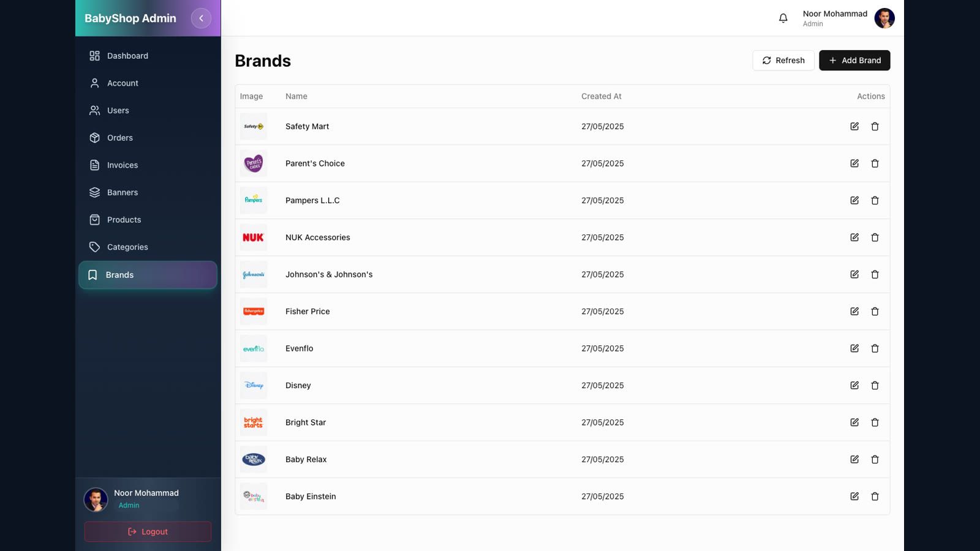Click the NUK logo thumbnail
Screen dimensions: 980x551
click(x=254, y=238)
